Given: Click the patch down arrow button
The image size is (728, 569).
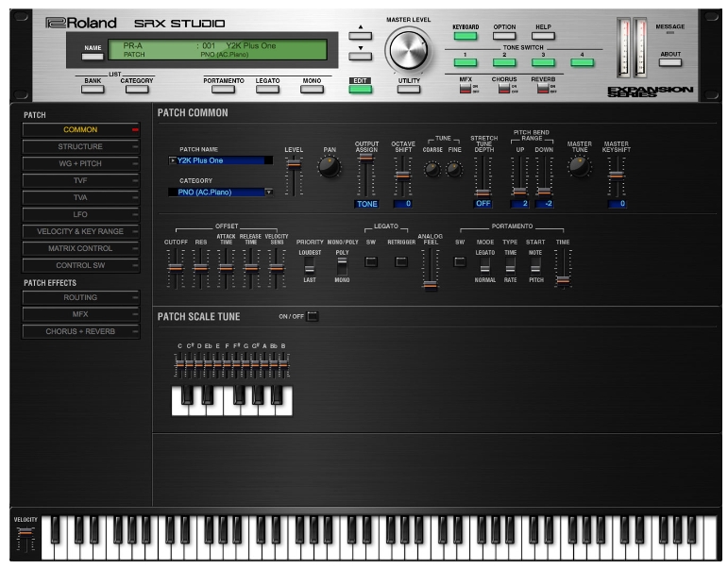Looking at the screenshot, I should (x=361, y=57).
